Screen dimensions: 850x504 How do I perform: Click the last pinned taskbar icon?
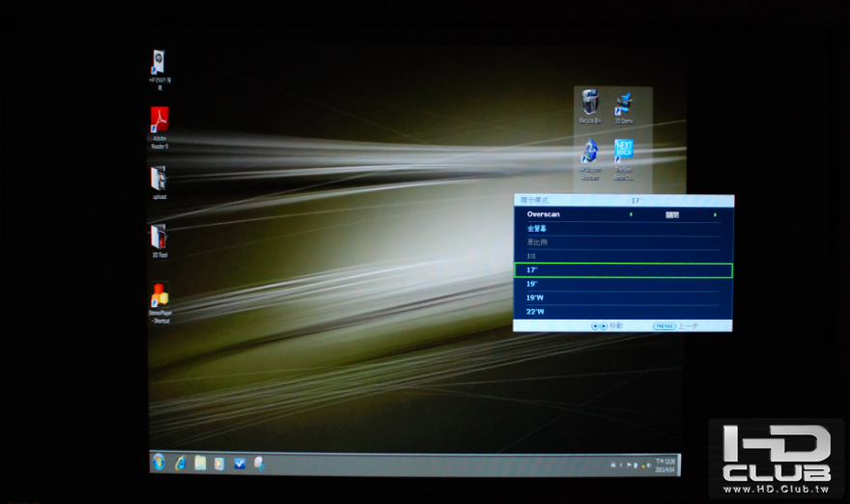259,463
